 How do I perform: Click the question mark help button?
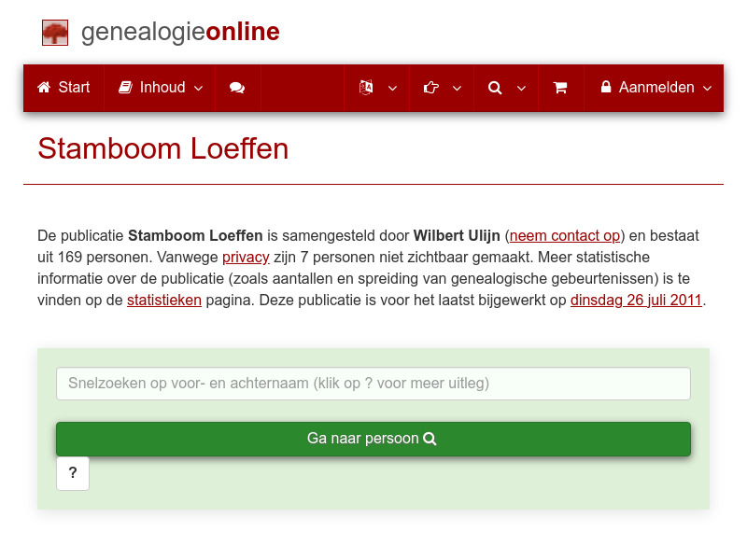coord(73,473)
